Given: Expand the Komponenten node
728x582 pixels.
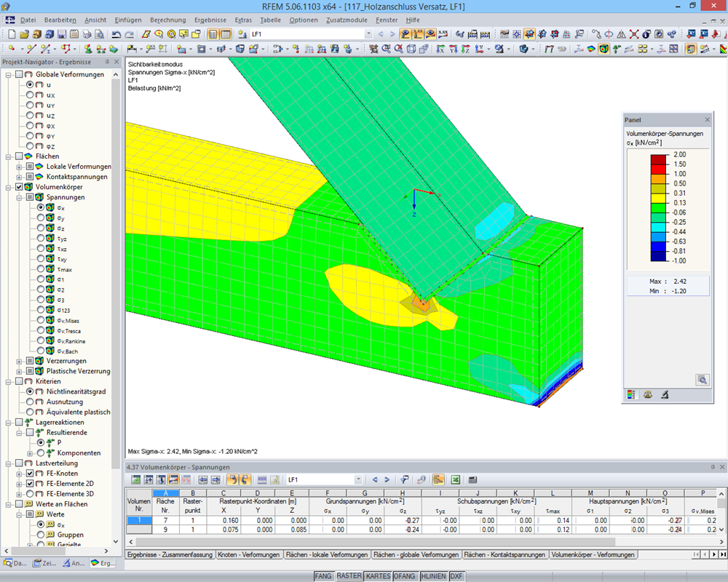Looking at the screenshot, I should 30,453.
